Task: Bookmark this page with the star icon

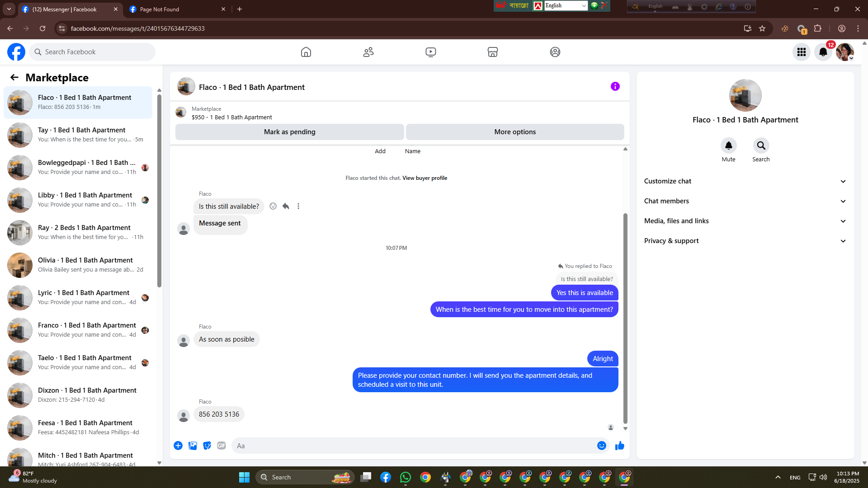Action: point(762,28)
